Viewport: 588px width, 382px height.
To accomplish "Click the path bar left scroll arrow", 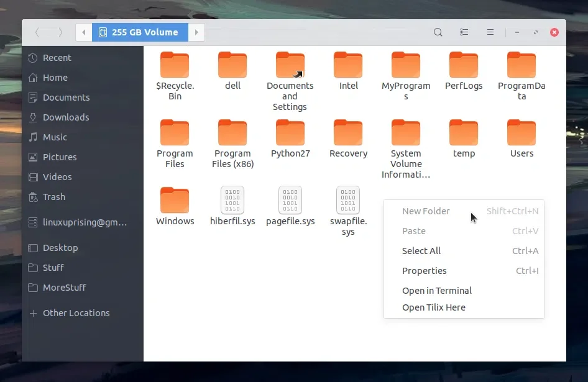I will (84, 32).
